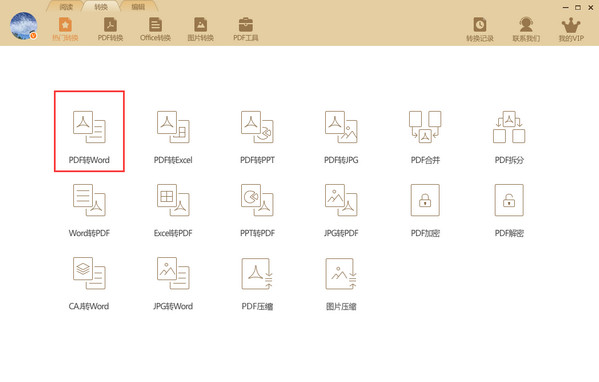Switch to the 图片转换 toolbar category
599x382 pixels.
(x=201, y=29)
